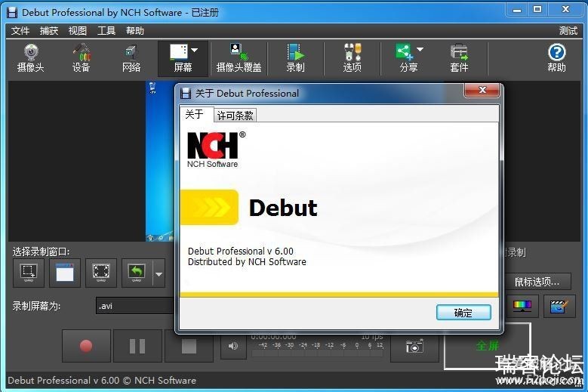Expand the previous selections dropdown arrow

click(159, 274)
